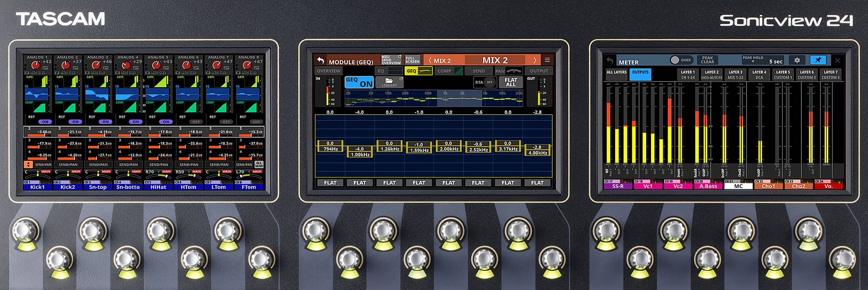This screenshot has height=290, width=868.
Task: Go to previous mix with left chevron
Action: pos(430,60)
